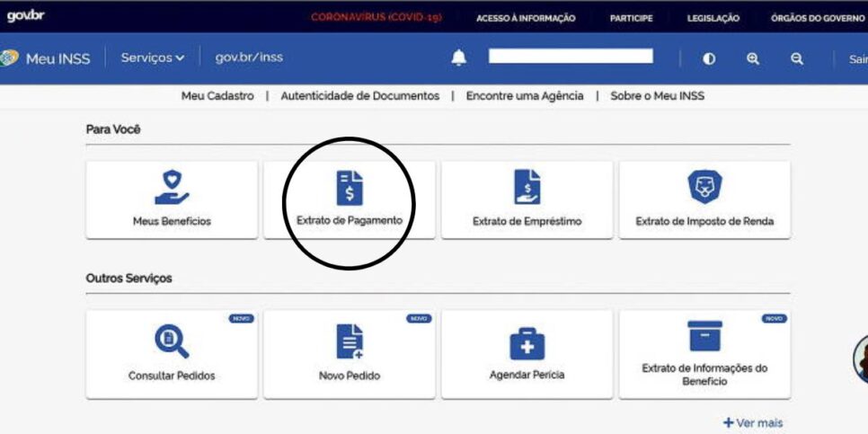Click the gov.br/inss link
Screen dimensions: 868x434
249,58
